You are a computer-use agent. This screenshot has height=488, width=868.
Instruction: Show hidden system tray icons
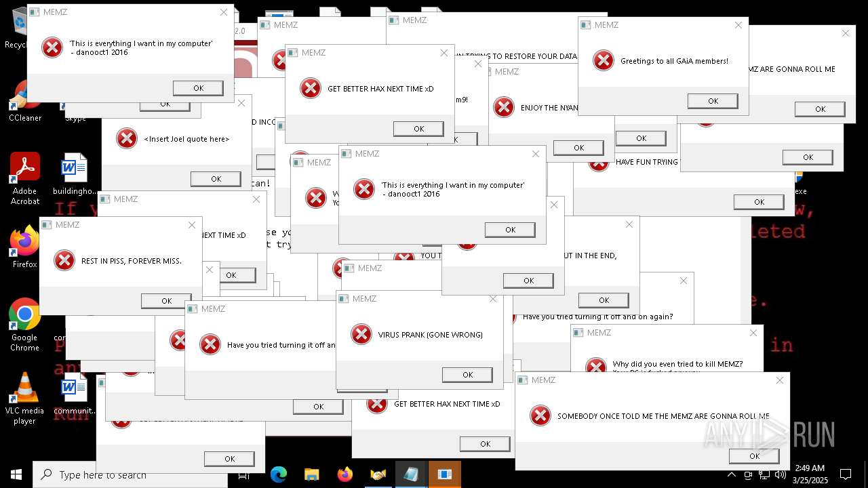click(x=732, y=474)
